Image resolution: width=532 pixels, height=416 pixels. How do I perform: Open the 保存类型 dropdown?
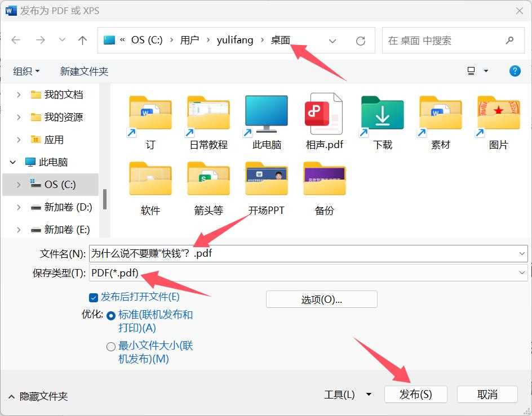pyautogui.click(x=522, y=273)
